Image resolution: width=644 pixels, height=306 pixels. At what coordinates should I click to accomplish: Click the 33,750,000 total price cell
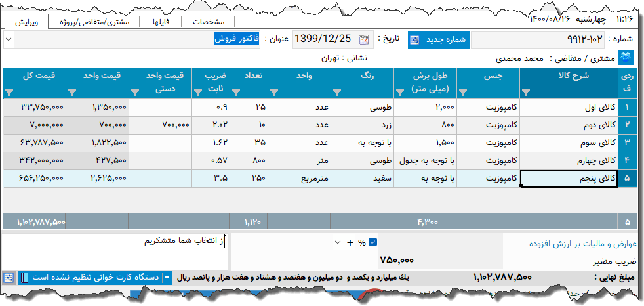point(34,108)
